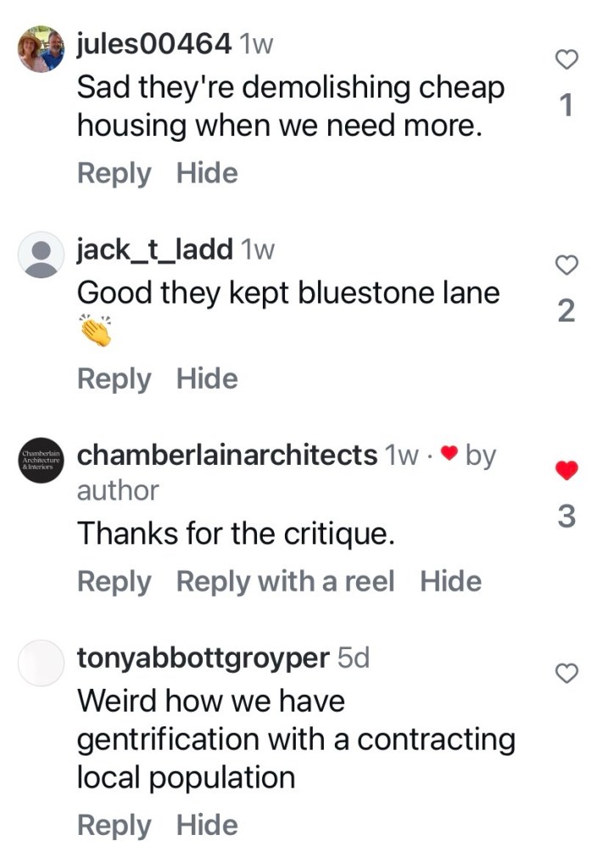The height and width of the screenshot is (868, 608).
Task: Open tonyabbottgroyper's blank avatar
Action: (41, 664)
